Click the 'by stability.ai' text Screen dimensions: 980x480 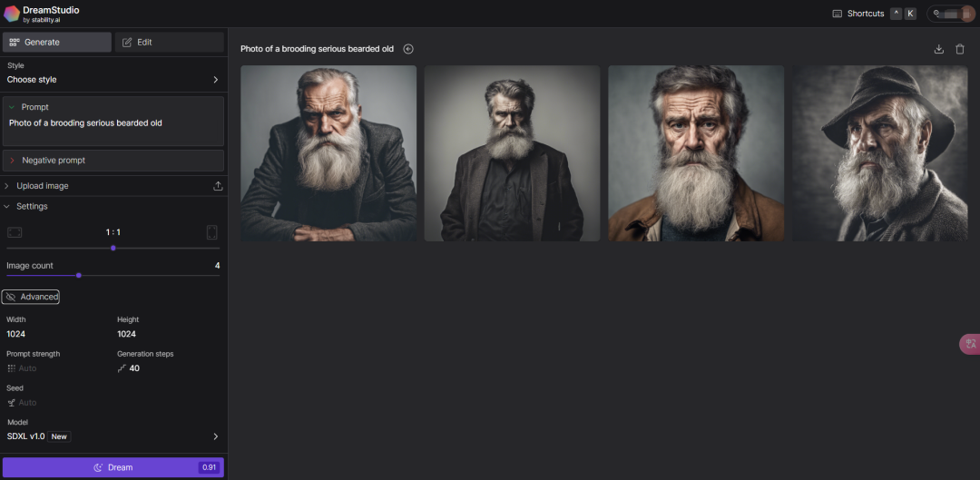41,20
